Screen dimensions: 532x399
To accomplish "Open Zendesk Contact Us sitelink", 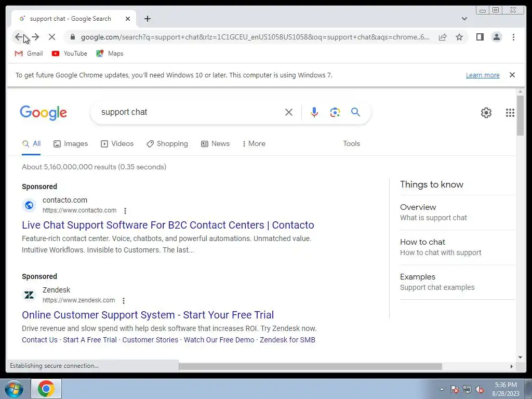I will pos(39,340).
